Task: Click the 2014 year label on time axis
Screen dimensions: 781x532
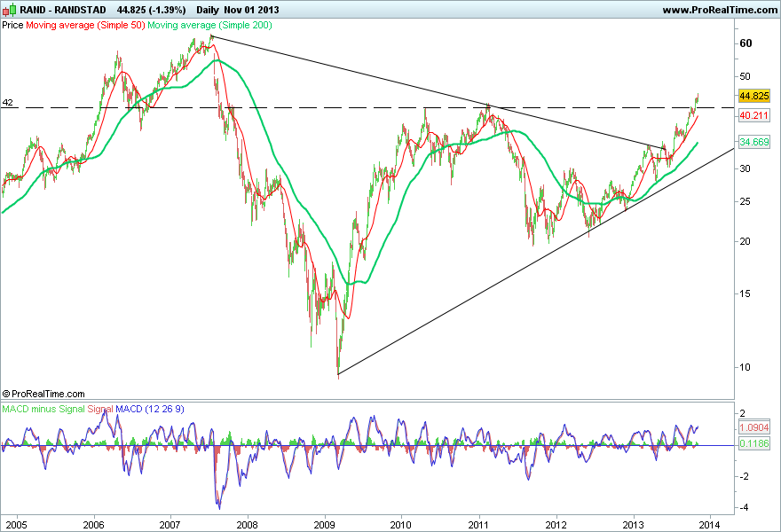Action: 710,525
